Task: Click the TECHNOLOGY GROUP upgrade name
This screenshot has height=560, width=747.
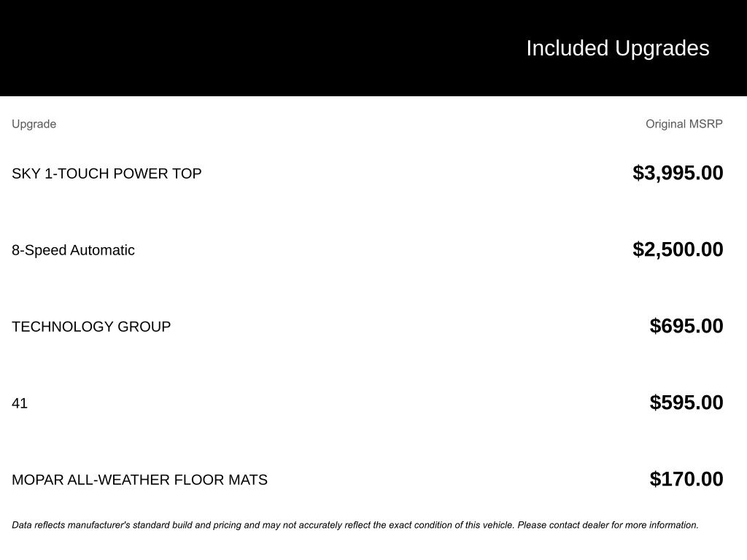Action: [91, 327]
